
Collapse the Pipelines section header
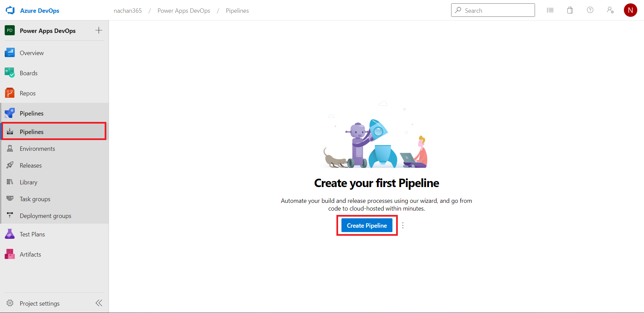[32, 113]
